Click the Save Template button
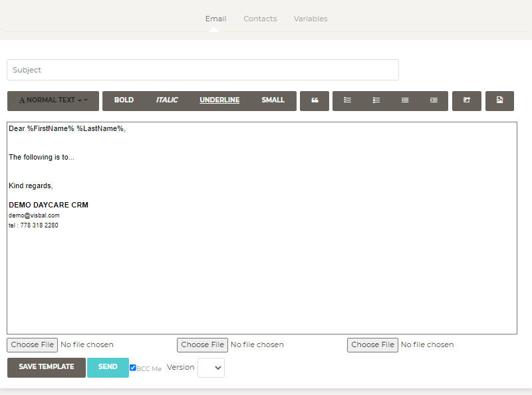 click(47, 368)
